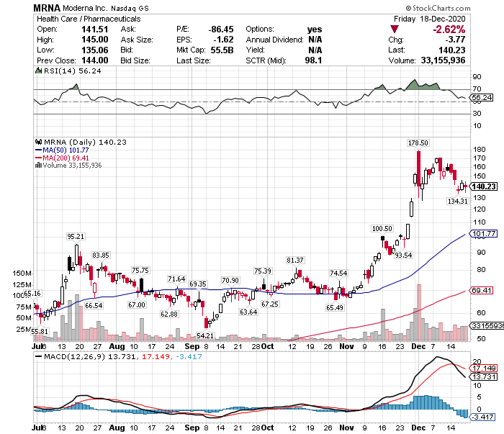Click the 95.21 July high label

coord(76,237)
